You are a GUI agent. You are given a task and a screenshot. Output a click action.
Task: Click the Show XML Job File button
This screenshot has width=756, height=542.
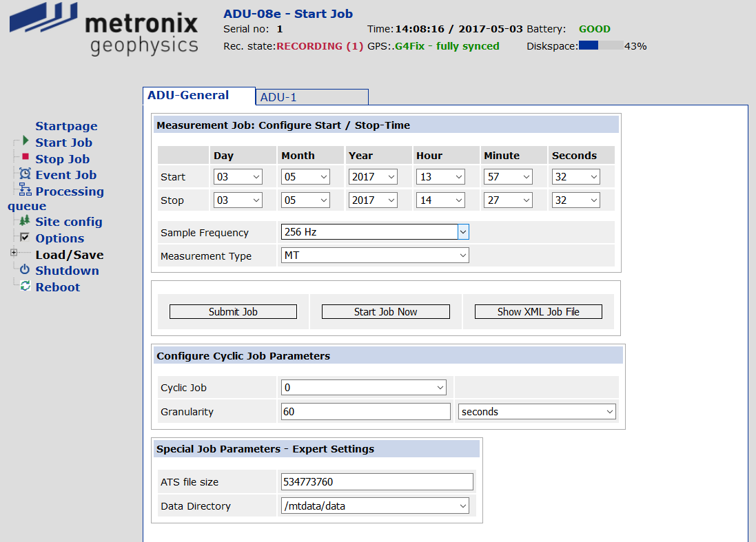pyautogui.click(x=538, y=312)
